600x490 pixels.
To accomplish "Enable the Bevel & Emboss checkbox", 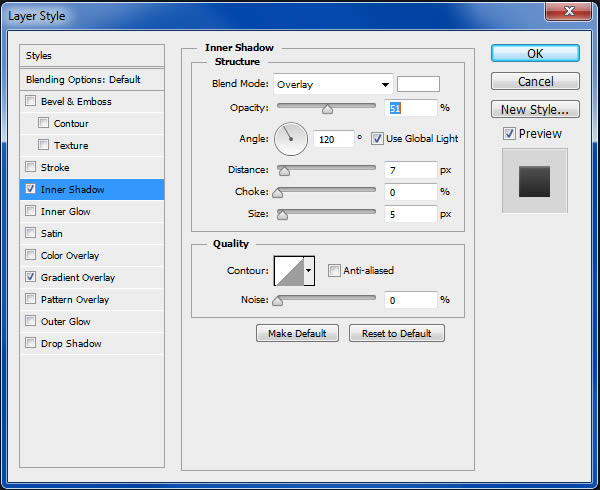I will point(31,101).
